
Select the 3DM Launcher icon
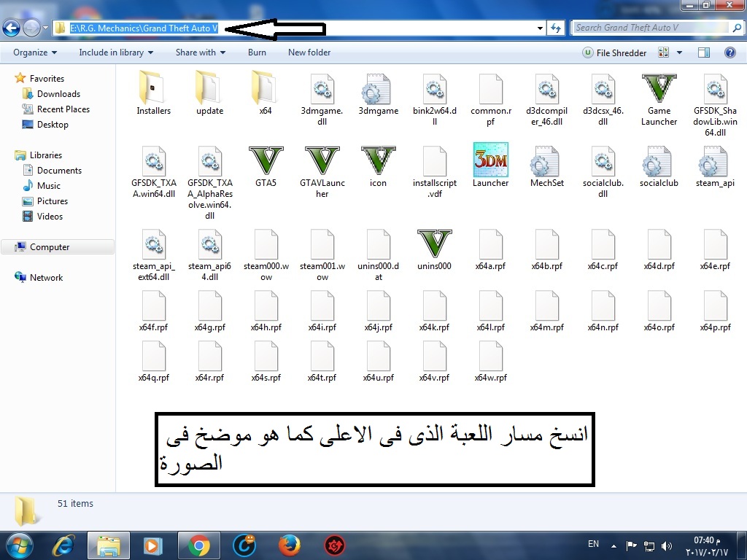point(490,160)
